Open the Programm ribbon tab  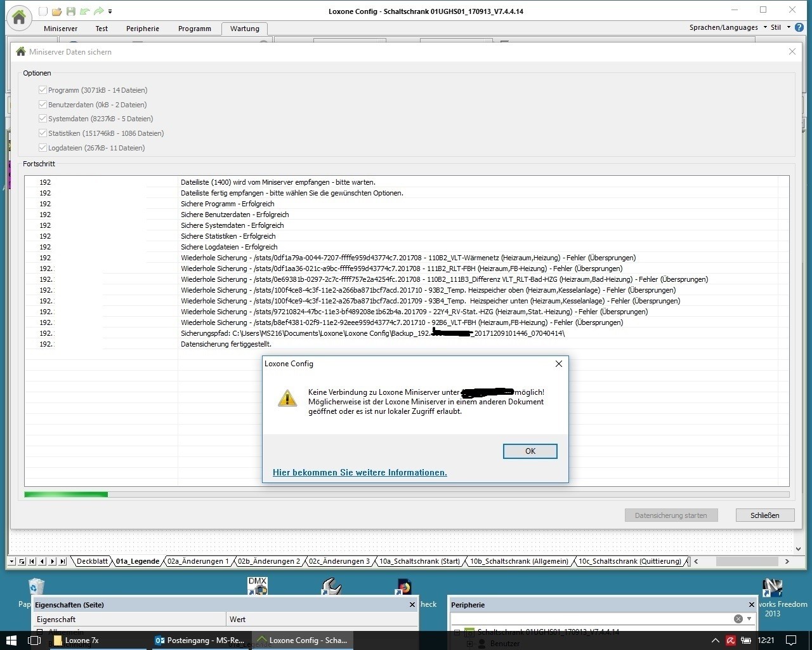tap(195, 29)
